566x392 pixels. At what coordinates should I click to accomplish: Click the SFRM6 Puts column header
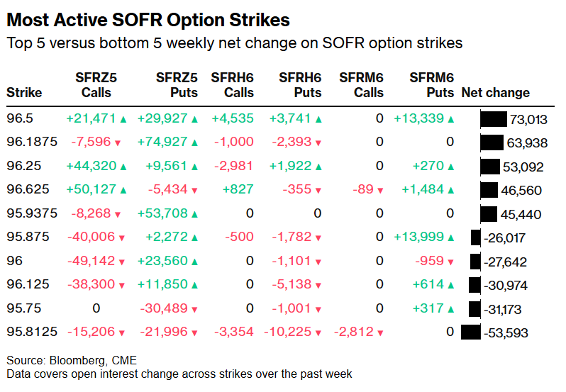pos(431,85)
